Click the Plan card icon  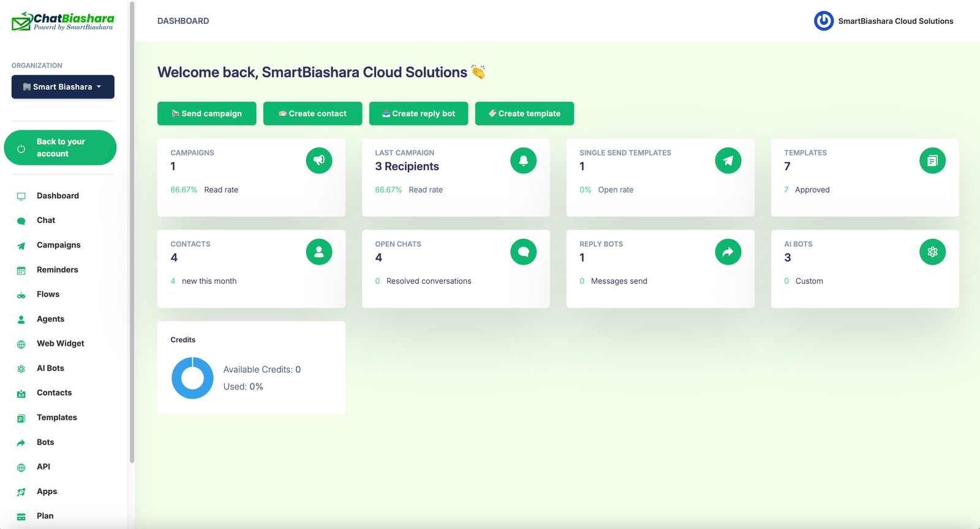[x=21, y=517]
